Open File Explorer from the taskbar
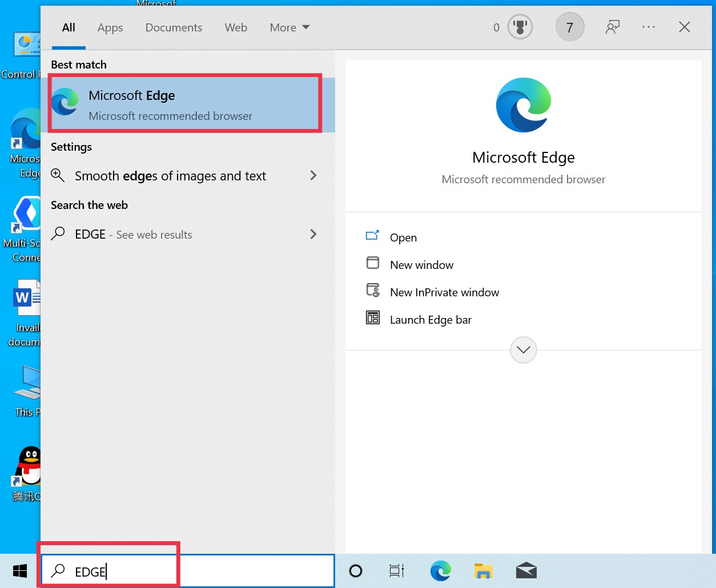The height and width of the screenshot is (588, 716). (483, 571)
